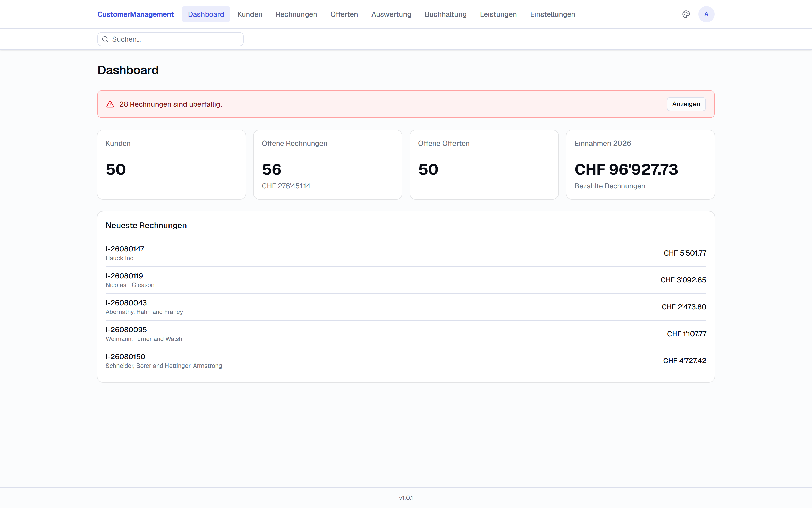Open invoice I-26080147 from Hauck Inc

point(406,253)
